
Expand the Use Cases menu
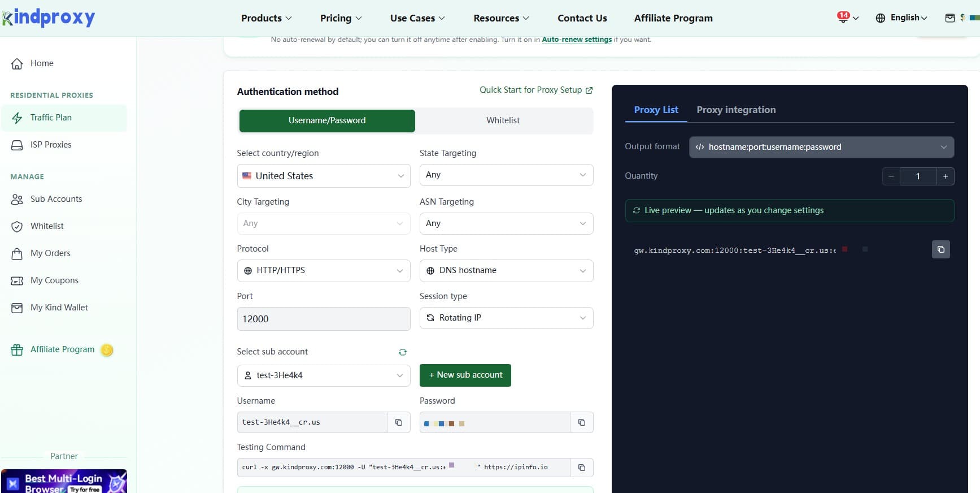418,18
